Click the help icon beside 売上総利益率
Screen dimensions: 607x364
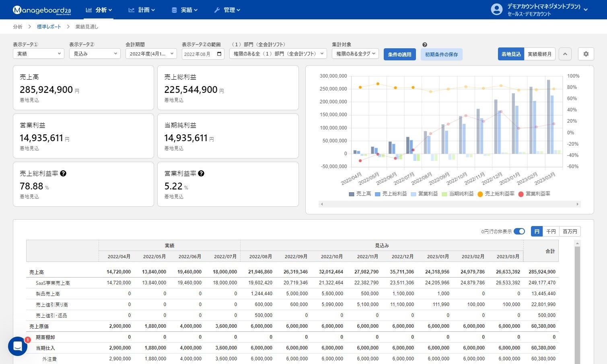click(63, 173)
